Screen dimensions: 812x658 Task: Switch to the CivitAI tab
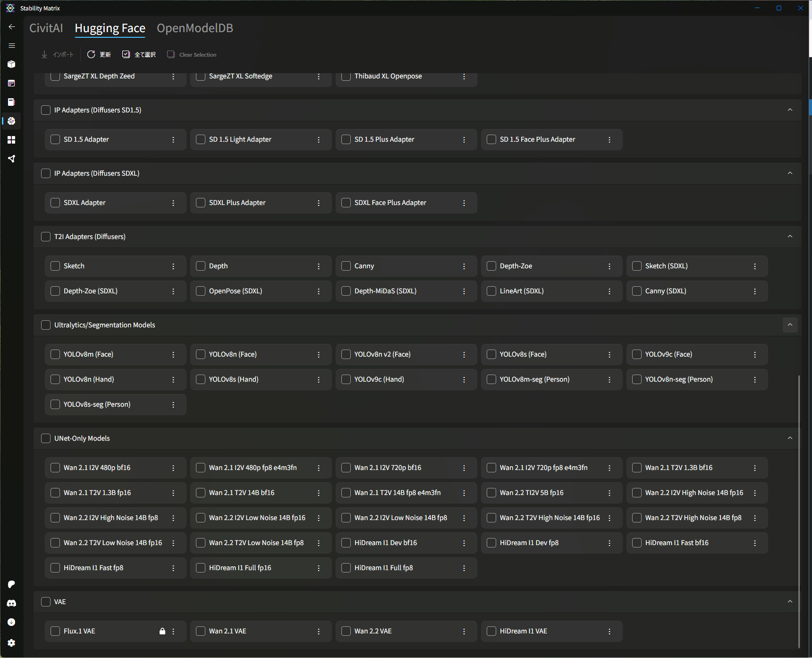pyautogui.click(x=46, y=28)
